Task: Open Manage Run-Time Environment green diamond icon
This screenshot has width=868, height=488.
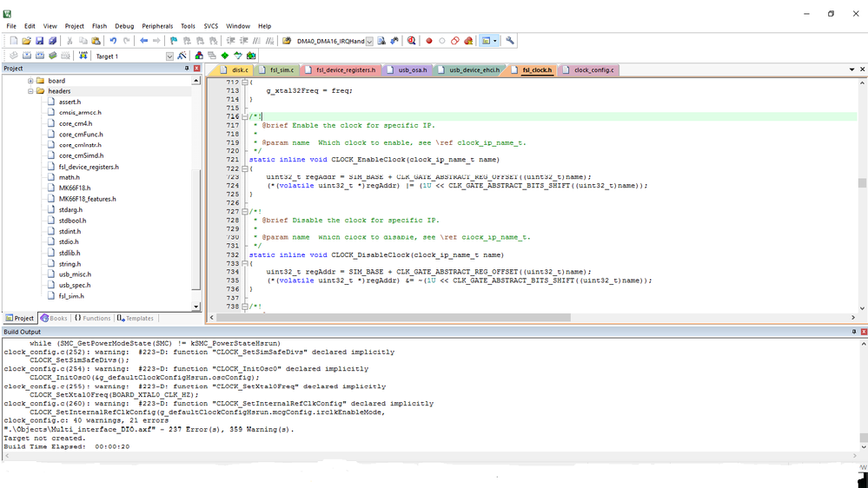Action: tap(225, 56)
